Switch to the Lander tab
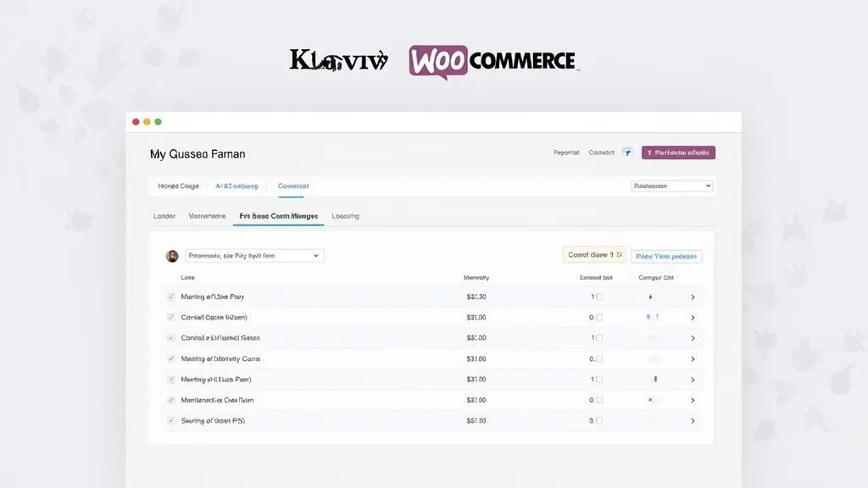This screenshot has width=868, height=488. [164, 216]
